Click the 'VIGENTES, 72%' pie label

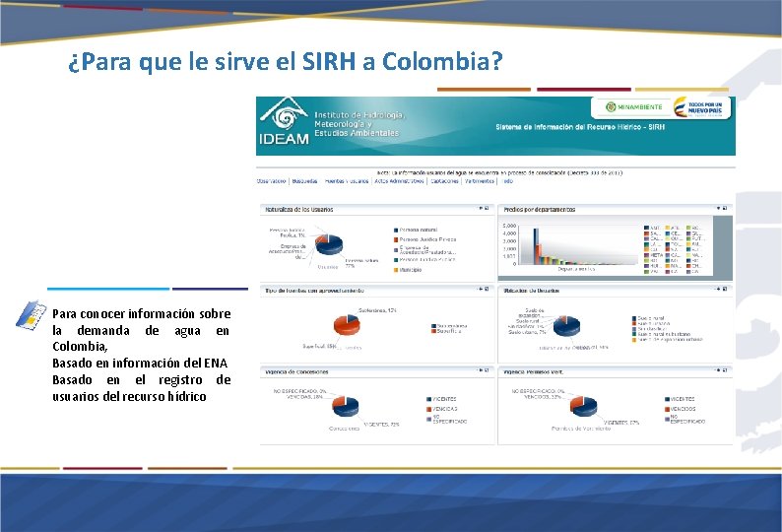pos(381,425)
